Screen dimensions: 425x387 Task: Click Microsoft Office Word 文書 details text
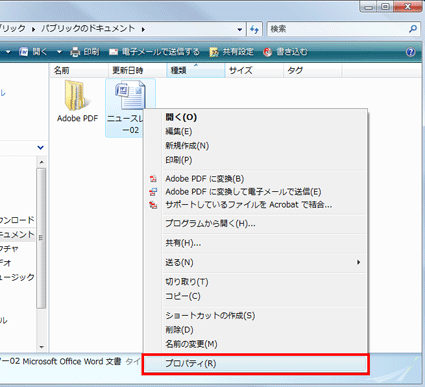pos(72,361)
